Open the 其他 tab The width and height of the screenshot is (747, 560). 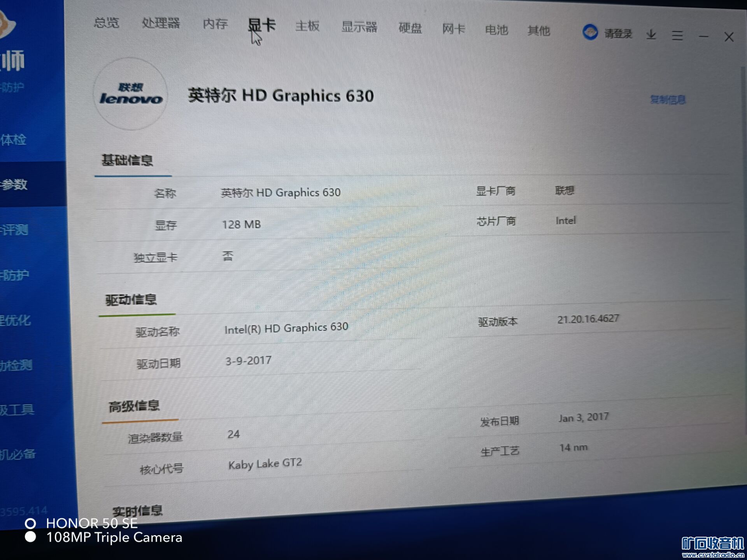538,30
